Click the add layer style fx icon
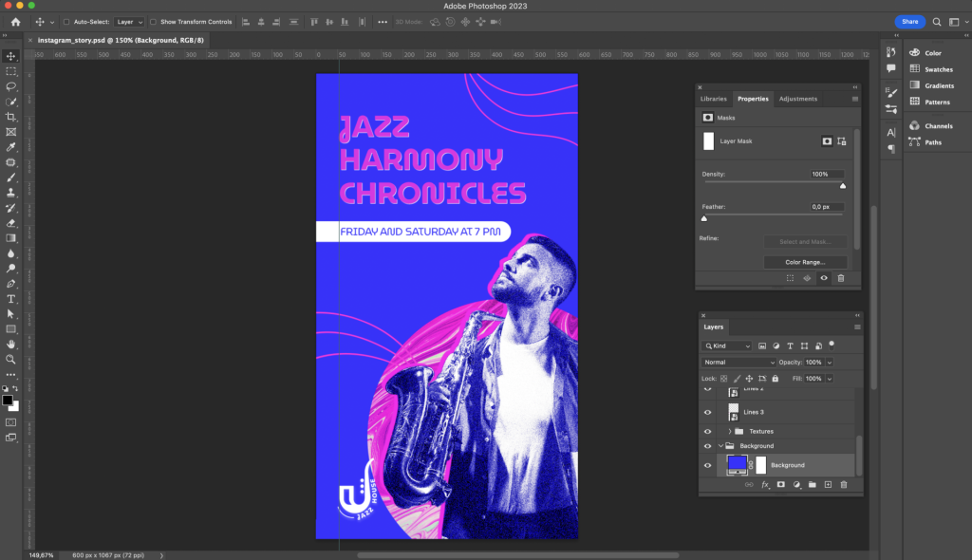The height and width of the screenshot is (560, 972). (765, 484)
